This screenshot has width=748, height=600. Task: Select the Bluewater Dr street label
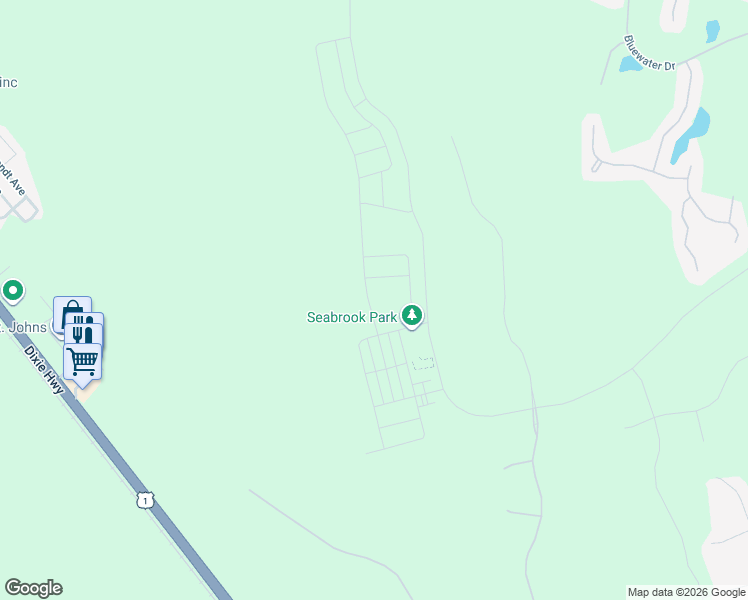click(650, 54)
